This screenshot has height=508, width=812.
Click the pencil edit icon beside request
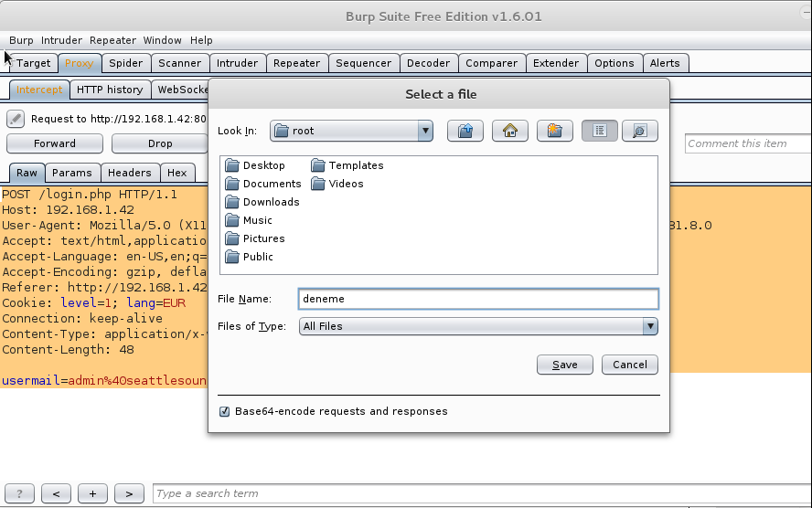(x=16, y=119)
